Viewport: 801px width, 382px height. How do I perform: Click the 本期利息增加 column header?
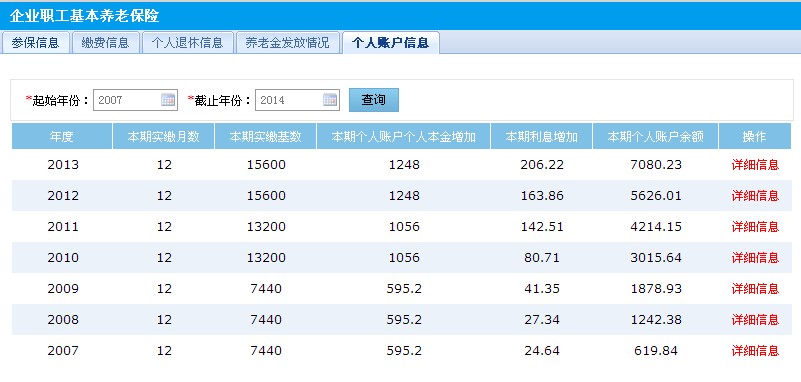(x=541, y=136)
